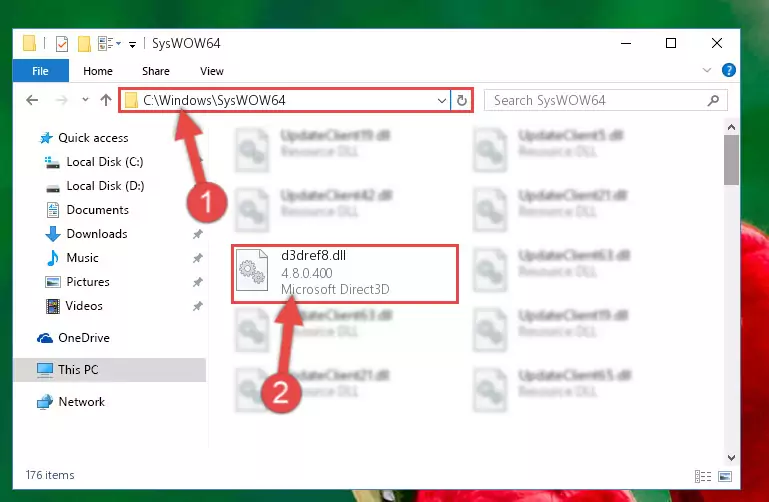Open Local Disk (D:) in sidebar
The height and width of the screenshot is (502, 769).
click(105, 186)
